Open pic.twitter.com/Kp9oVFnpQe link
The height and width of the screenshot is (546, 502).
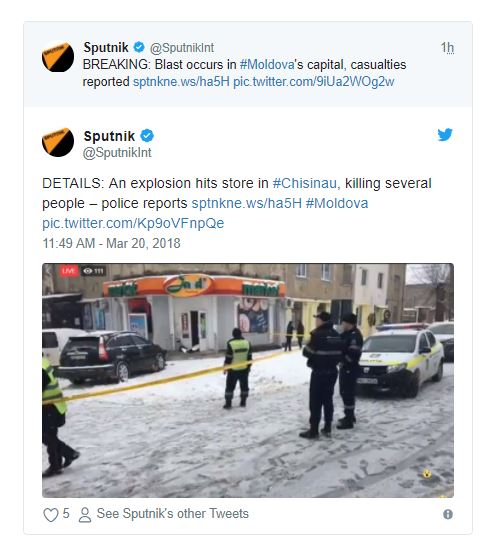[133, 223]
